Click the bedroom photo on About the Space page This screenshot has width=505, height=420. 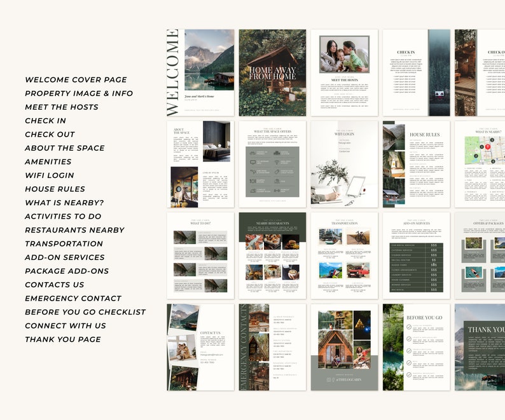click(216, 141)
